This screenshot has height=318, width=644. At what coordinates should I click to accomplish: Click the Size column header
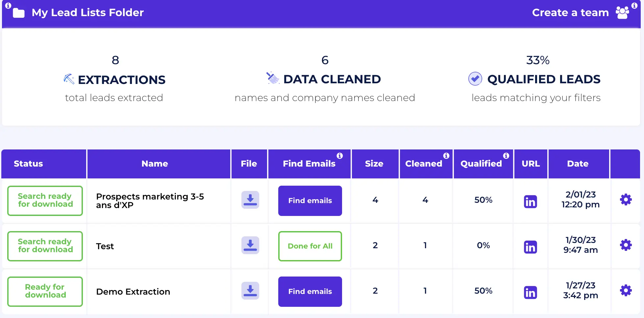375,164
